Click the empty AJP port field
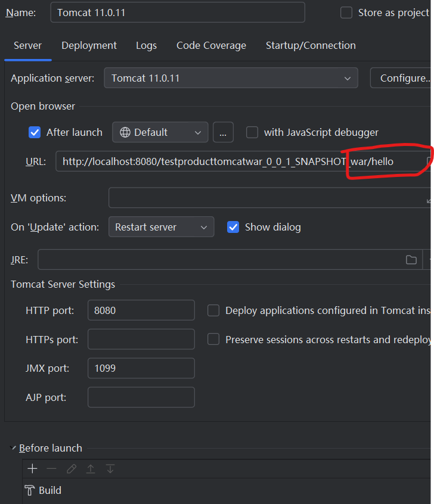Image resolution: width=434 pixels, height=504 pixels. [141, 397]
